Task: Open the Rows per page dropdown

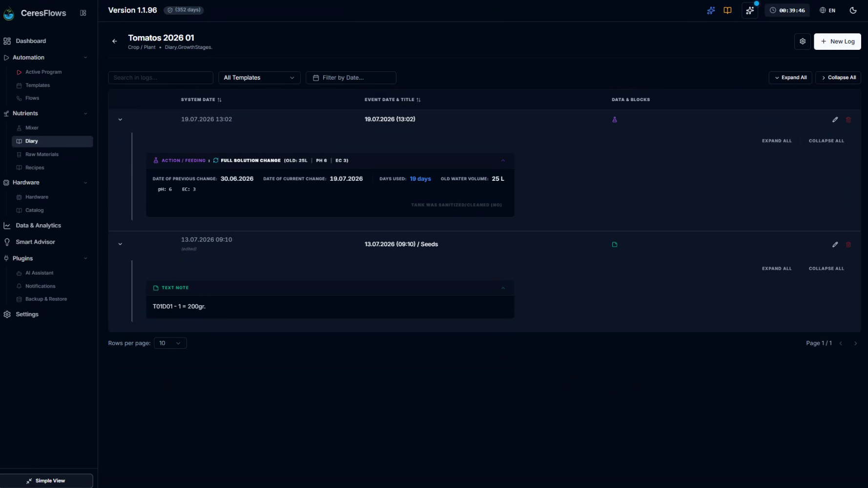Action: click(170, 343)
